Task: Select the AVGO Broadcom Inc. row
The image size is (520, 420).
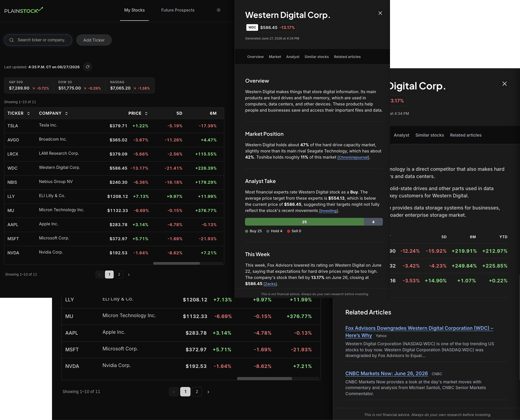Action: [x=114, y=140]
